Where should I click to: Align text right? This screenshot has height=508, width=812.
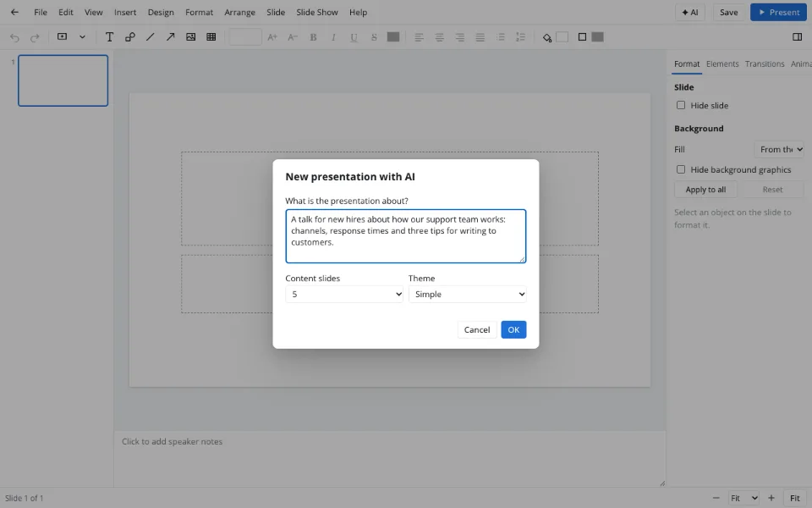click(460, 36)
